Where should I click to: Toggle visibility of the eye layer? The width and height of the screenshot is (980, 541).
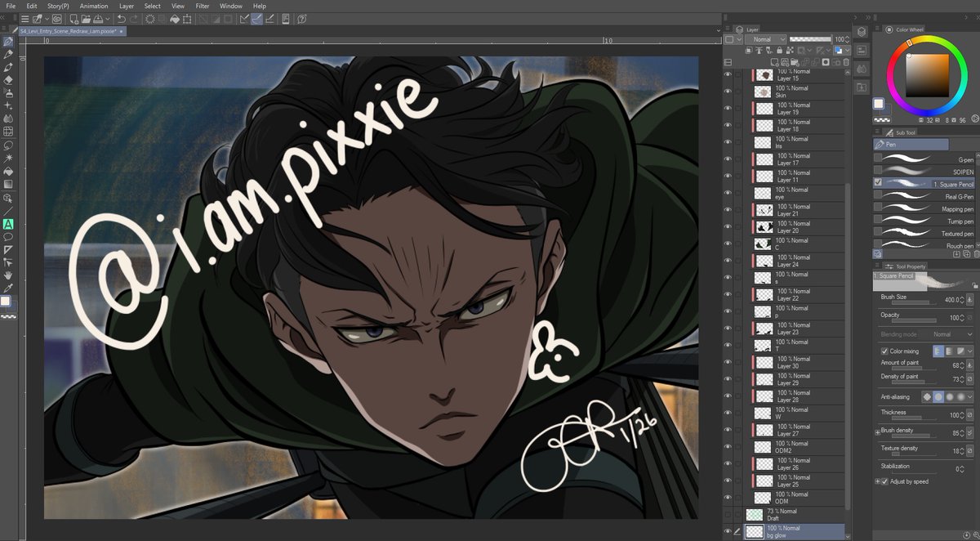click(728, 193)
